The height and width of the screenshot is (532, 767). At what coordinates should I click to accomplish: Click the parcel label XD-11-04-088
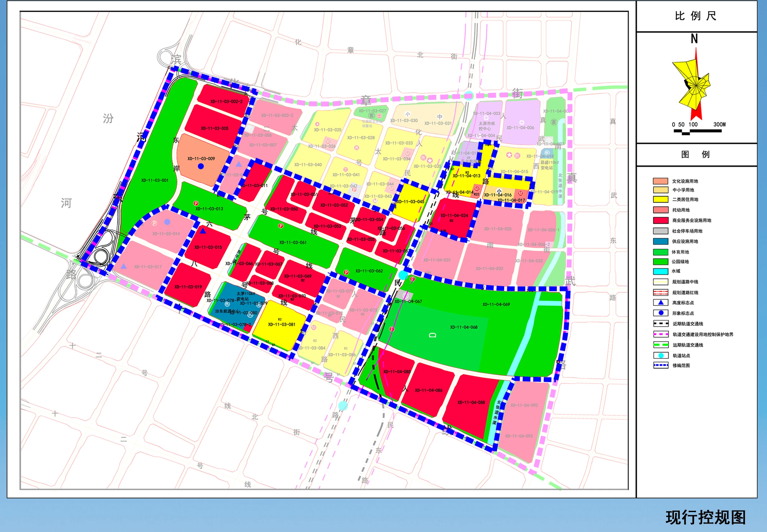tap(471, 402)
